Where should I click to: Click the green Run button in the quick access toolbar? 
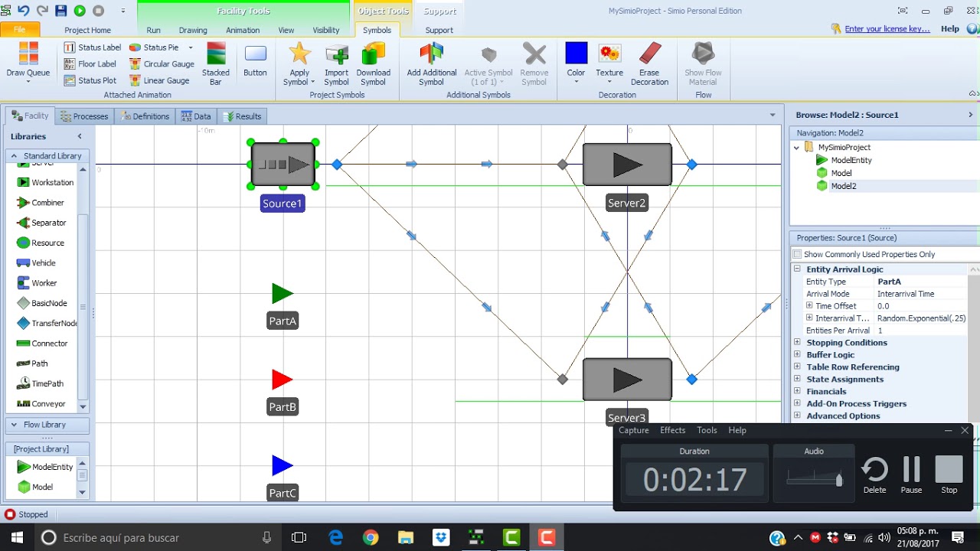[x=80, y=11]
